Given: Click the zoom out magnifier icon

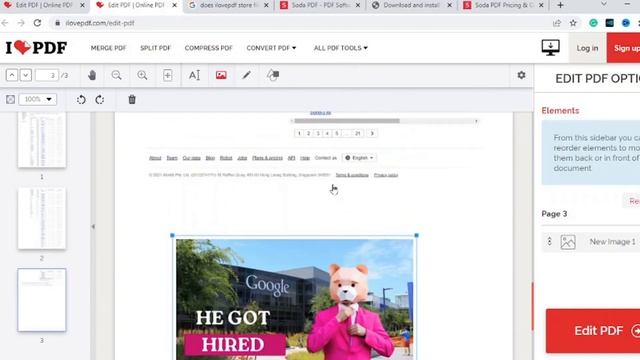Looking at the screenshot, I should tap(116, 75).
